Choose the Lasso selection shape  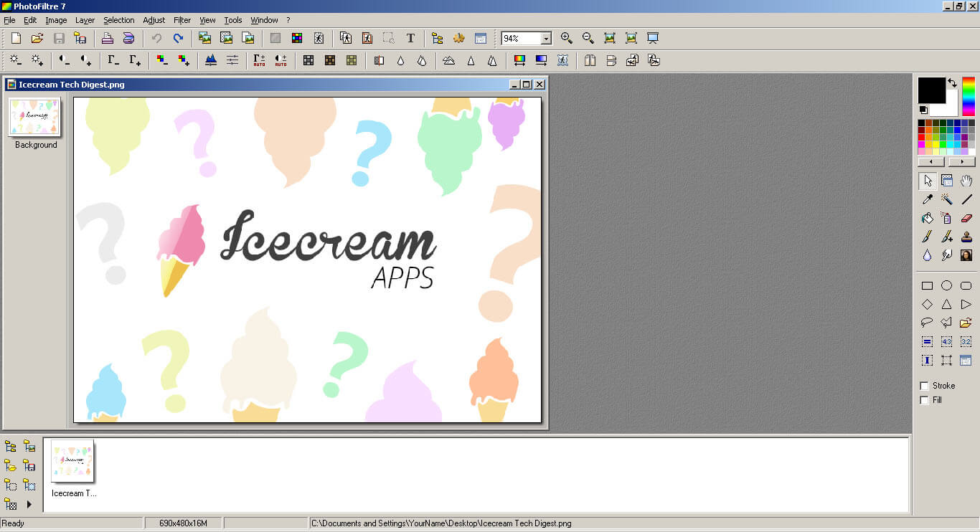[x=927, y=323]
